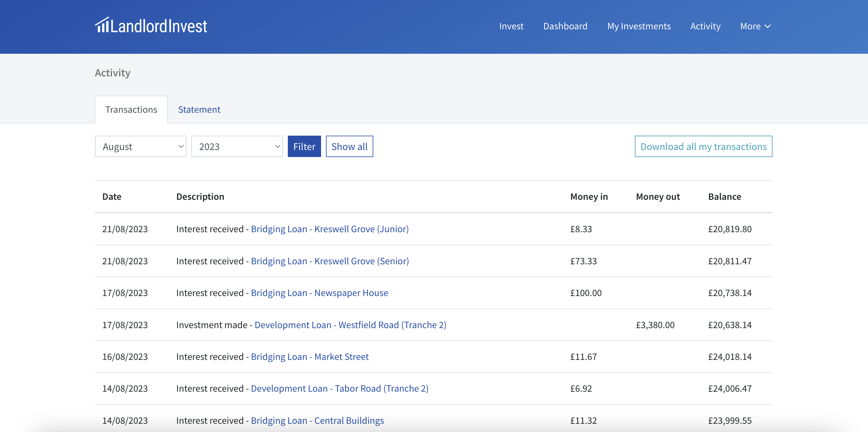The image size is (868, 432).
Task: Click the Show all button
Action: [x=349, y=146]
